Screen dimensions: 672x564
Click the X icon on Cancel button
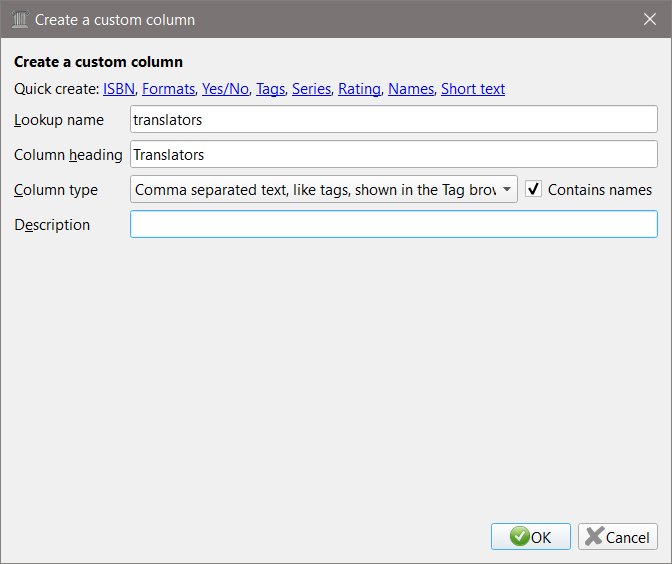(594, 537)
